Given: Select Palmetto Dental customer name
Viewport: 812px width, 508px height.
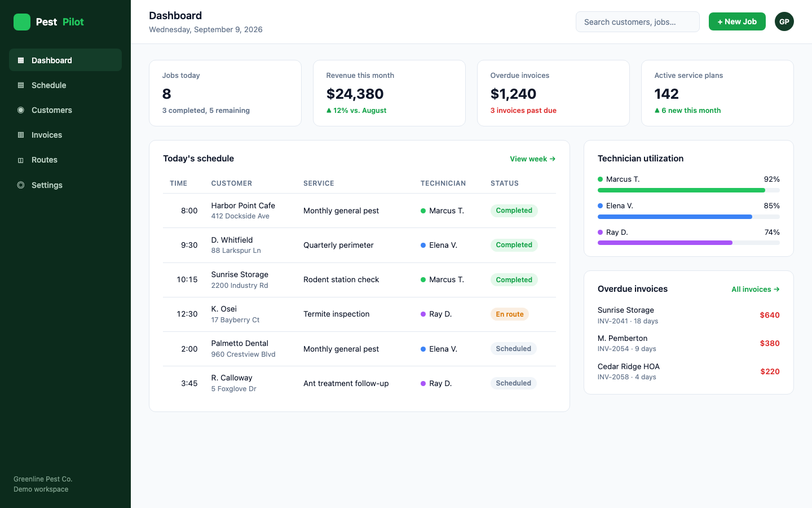Looking at the screenshot, I should 240,343.
